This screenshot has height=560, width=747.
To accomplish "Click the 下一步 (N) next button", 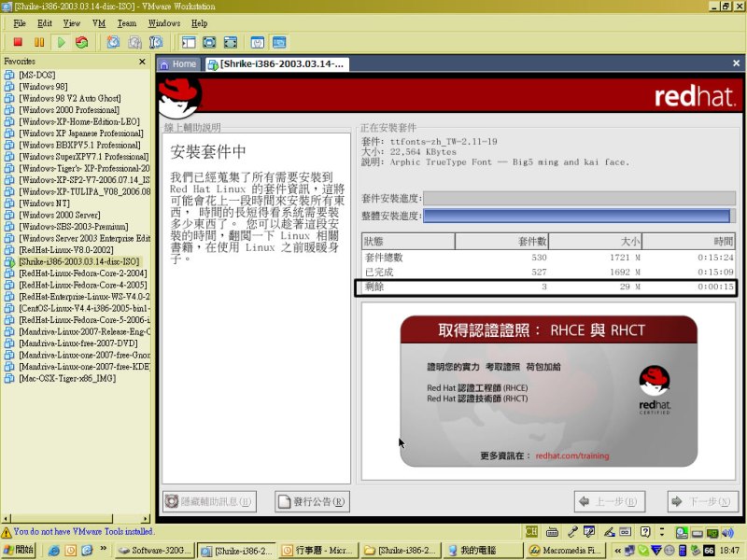I will (703, 501).
